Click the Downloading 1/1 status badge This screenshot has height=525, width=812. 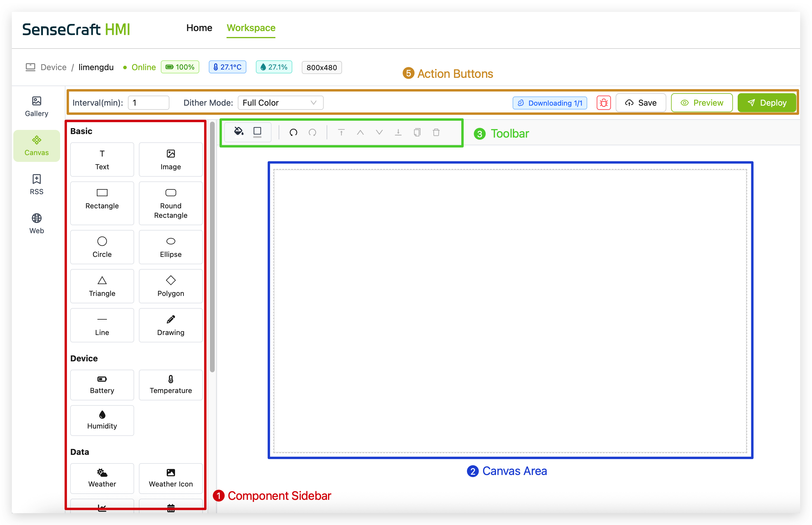pyautogui.click(x=549, y=103)
